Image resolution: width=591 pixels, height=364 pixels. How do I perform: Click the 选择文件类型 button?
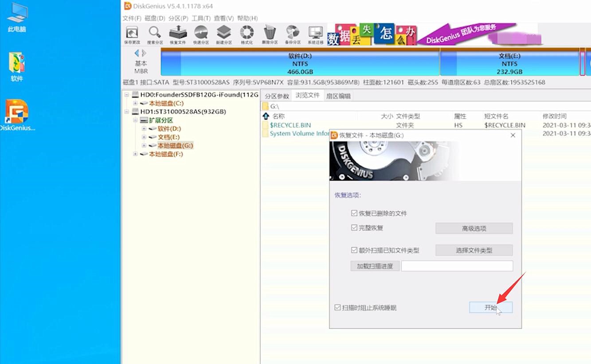pos(474,250)
